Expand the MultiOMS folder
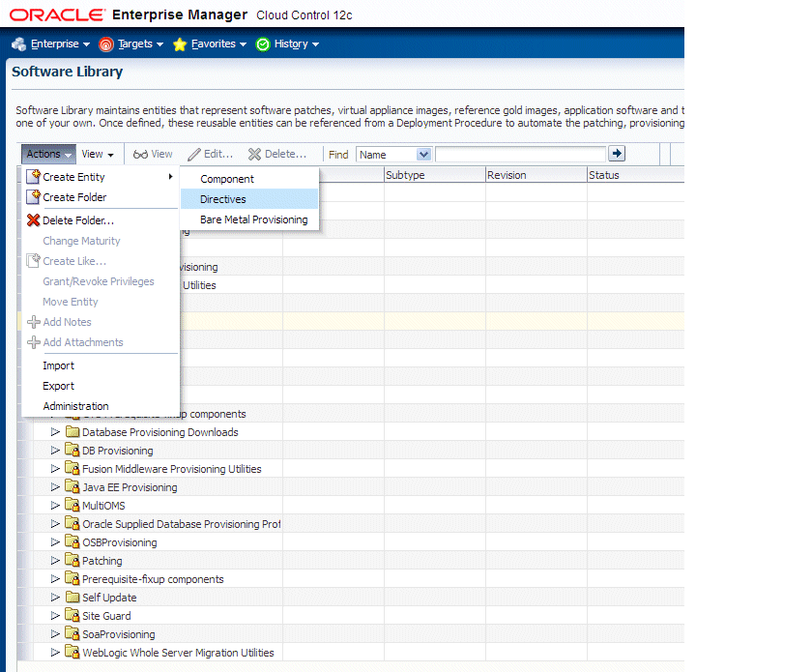Screen dimensions: 812x672 tap(55, 505)
